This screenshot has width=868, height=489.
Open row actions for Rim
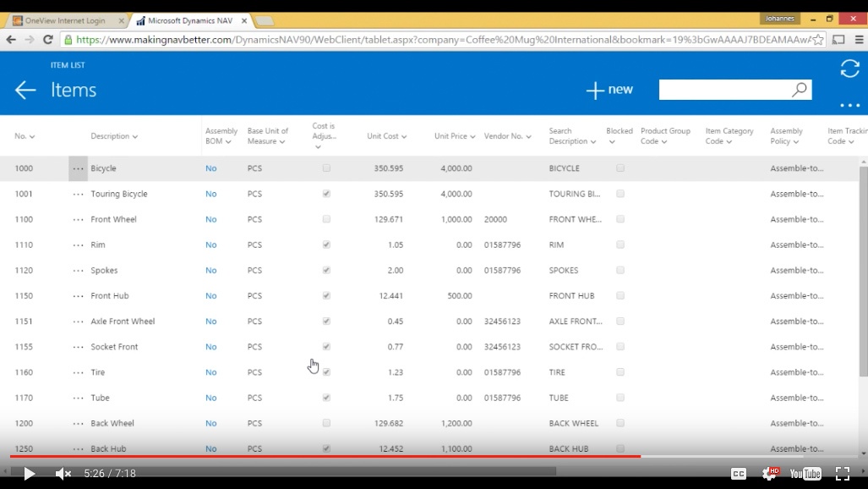pos(78,245)
